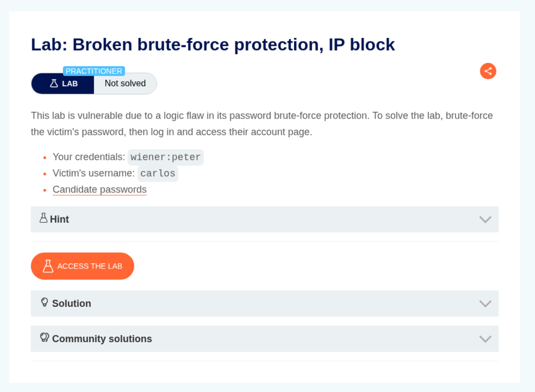Click the carlos username code
The height and width of the screenshot is (392, 535).
pyautogui.click(x=158, y=173)
